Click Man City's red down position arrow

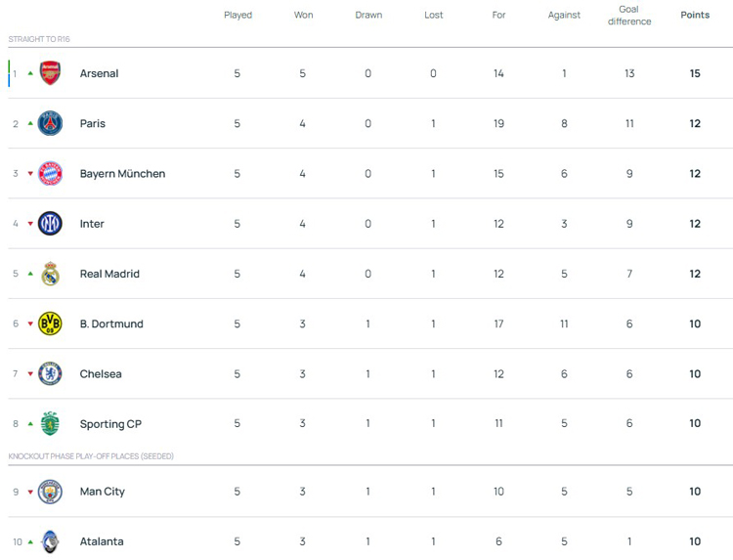click(x=30, y=492)
